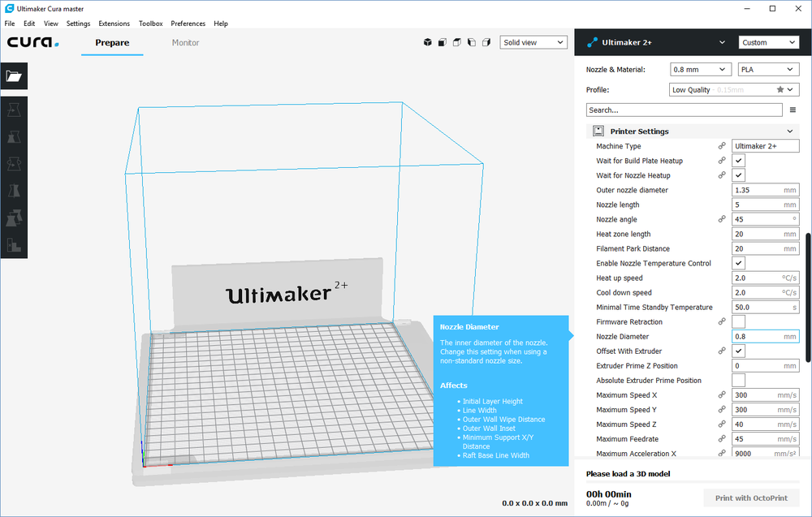Click the Open File folder icon
This screenshot has height=517, width=812.
[x=14, y=76]
